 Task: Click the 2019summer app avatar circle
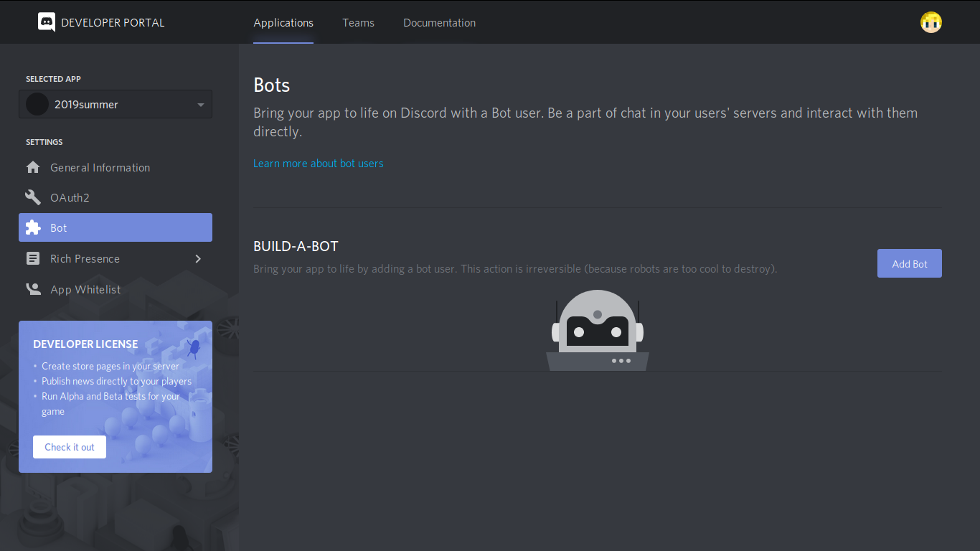coord(37,104)
